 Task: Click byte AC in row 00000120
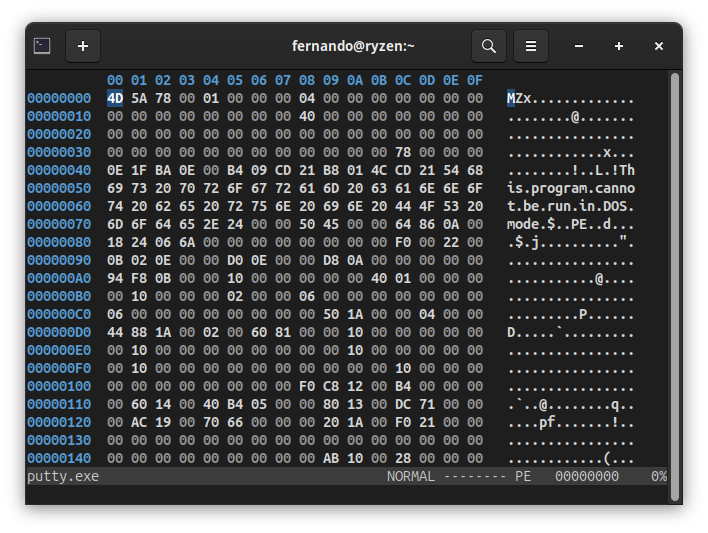pos(139,422)
